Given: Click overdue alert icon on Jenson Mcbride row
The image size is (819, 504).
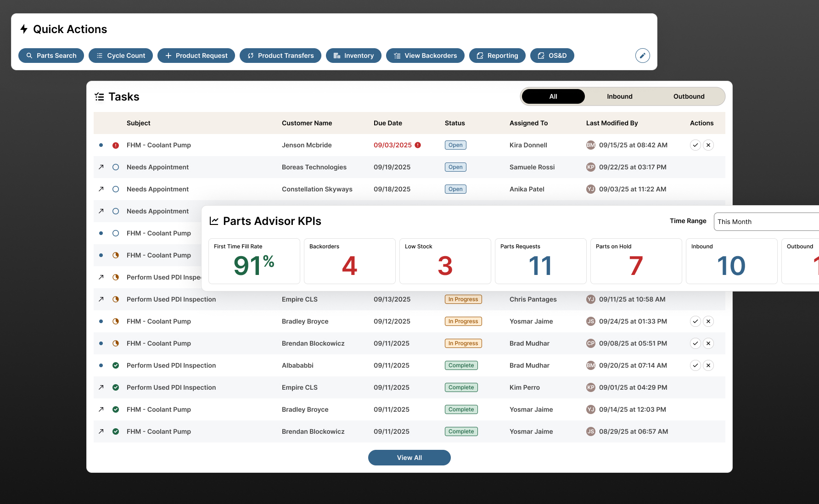Looking at the screenshot, I should click(116, 145).
